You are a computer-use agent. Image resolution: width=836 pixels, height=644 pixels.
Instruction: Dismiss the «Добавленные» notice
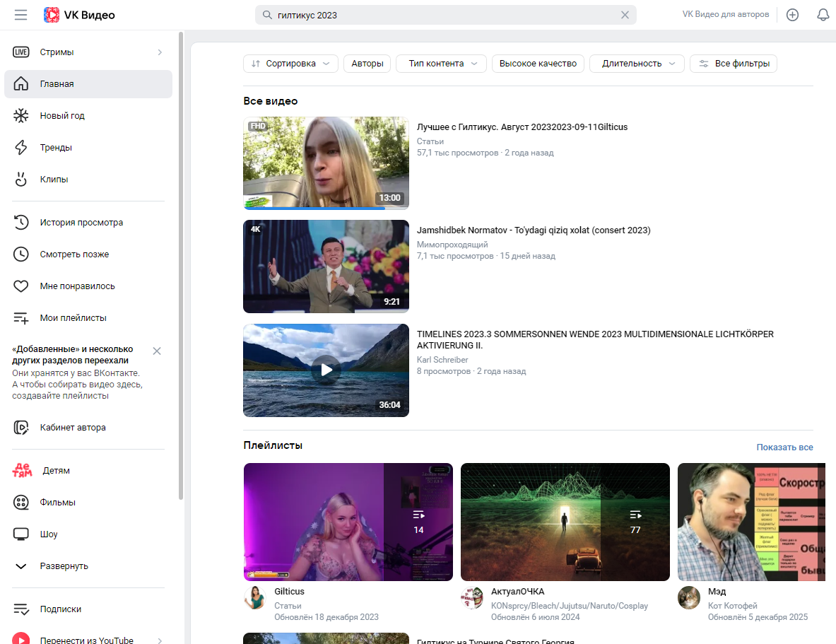point(157,351)
